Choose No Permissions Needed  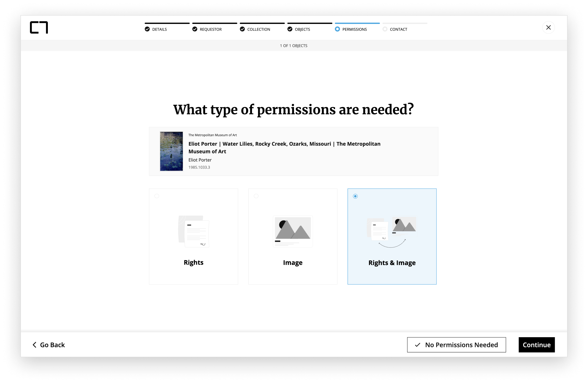tap(456, 345)
